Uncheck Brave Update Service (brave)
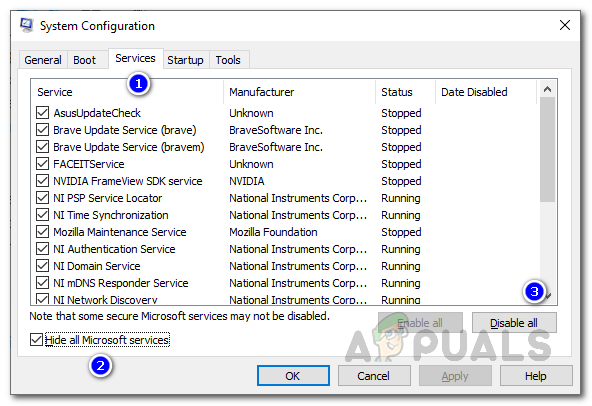The width and height of the screenshot is (592, 406). (42, 130)
